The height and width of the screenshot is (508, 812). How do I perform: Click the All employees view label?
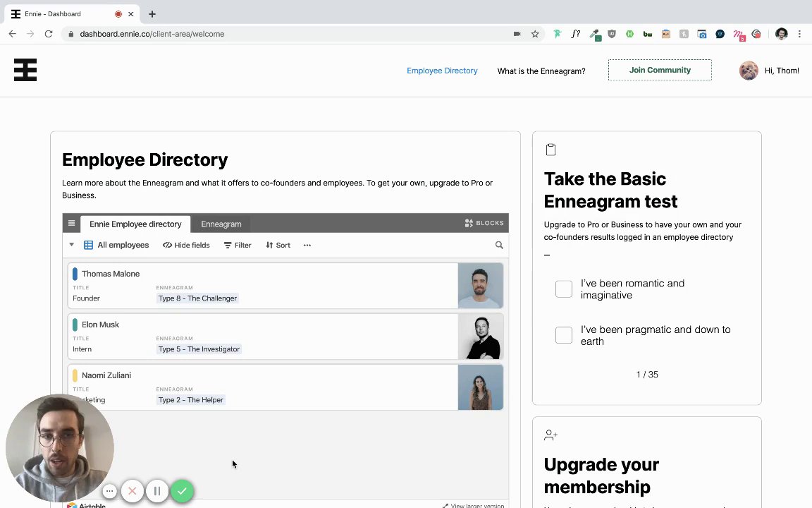click(x=123, y=246)
